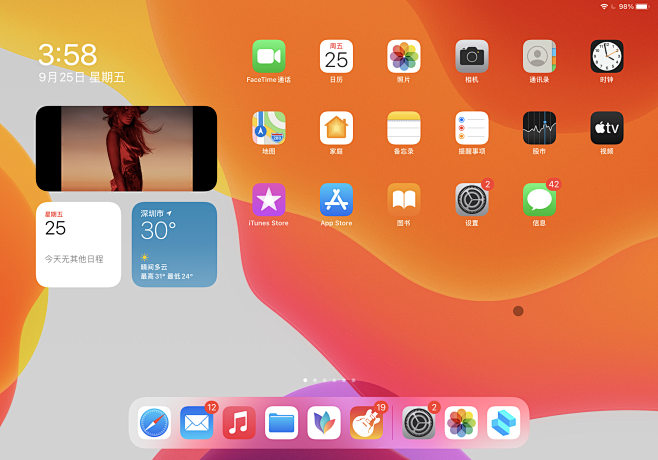Viewport: 658px width, 460px height.
Task: Open iTunes Store
Action: (269, 200)
